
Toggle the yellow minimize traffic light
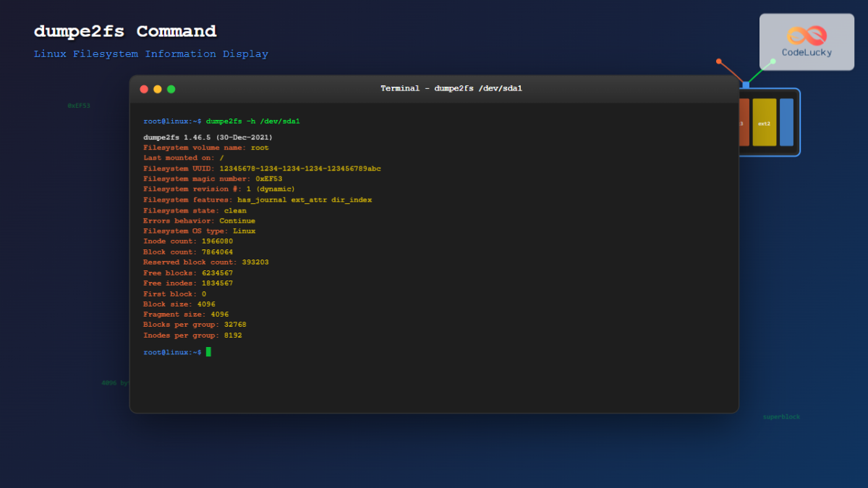(157, 89)
